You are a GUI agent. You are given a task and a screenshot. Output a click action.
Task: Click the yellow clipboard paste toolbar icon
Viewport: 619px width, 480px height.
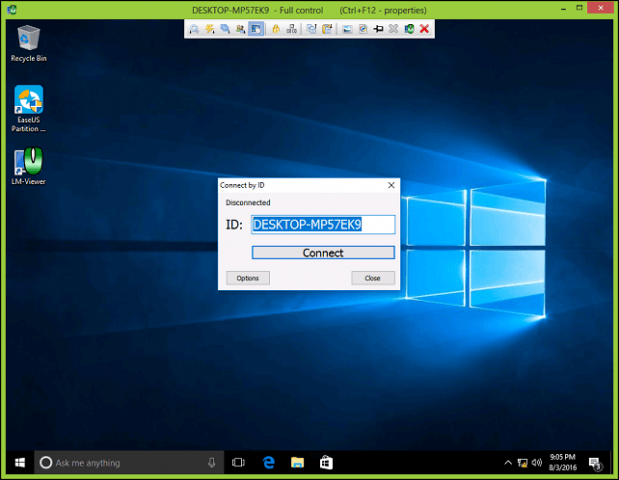(327, 29)
